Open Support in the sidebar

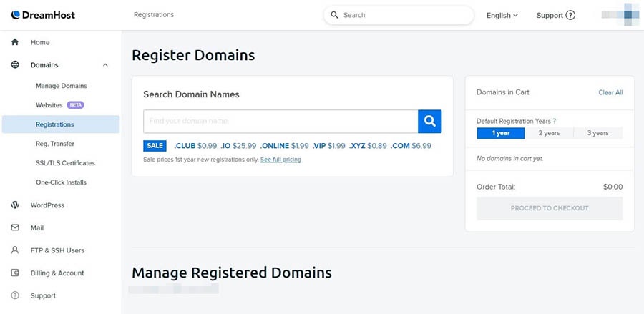[x=43, y=295]
